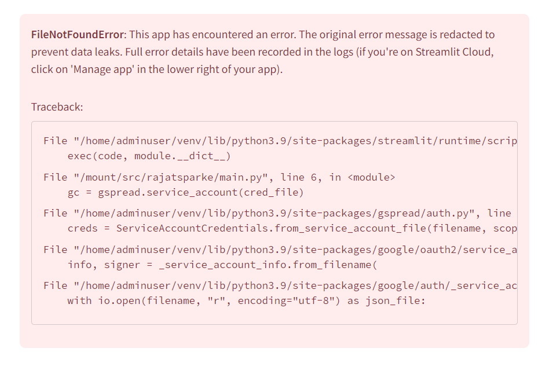Click the streamlit/runtime/scrip file path line
Viewport: 560px width, 392px height.
click(x=280, y=141)
